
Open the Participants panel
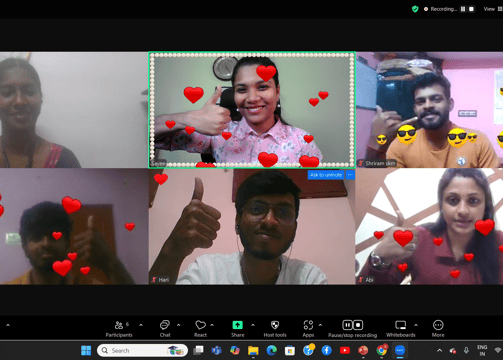point(119,329)
